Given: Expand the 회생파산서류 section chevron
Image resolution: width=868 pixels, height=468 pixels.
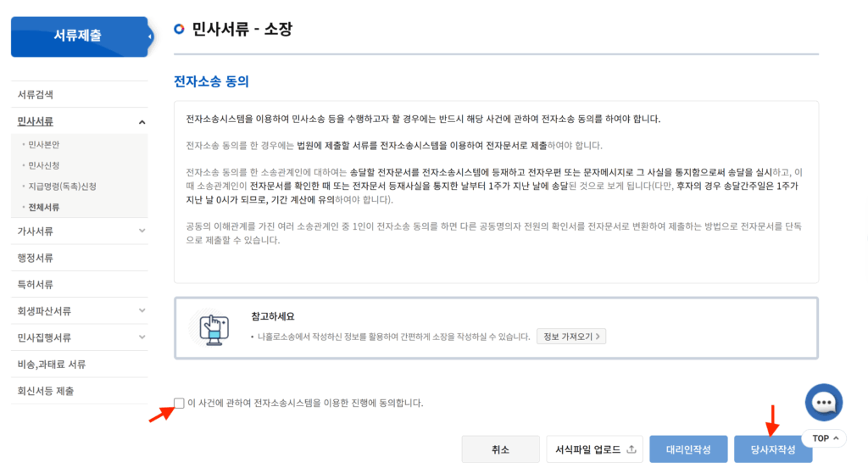Looking at the screenshot, I should 142,310.
